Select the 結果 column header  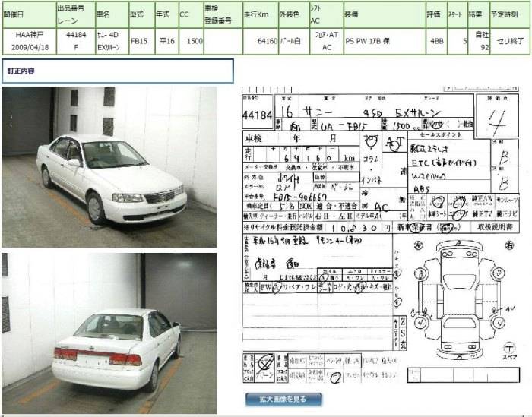coord(479,14)
